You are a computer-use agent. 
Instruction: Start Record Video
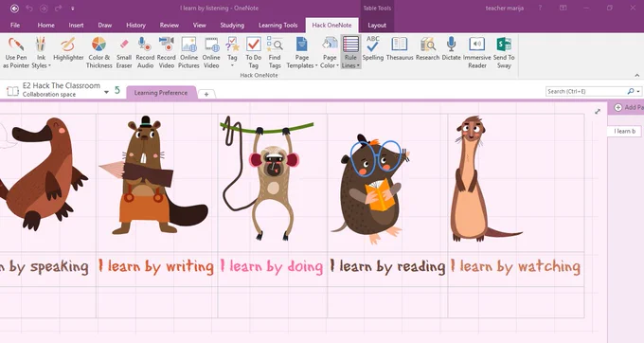(x=167, y=53)
